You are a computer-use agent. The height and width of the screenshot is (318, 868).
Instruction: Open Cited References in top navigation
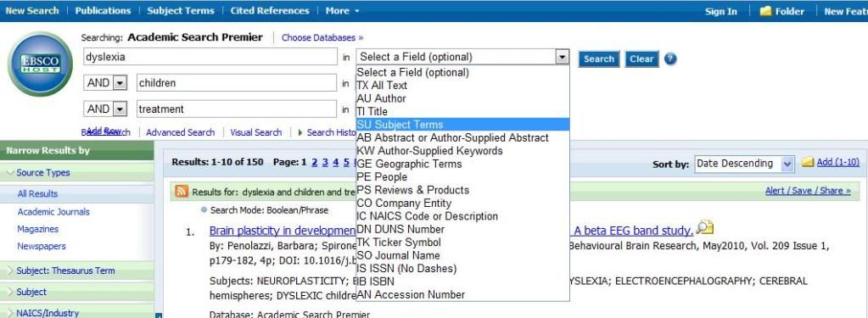pos(270,10)
